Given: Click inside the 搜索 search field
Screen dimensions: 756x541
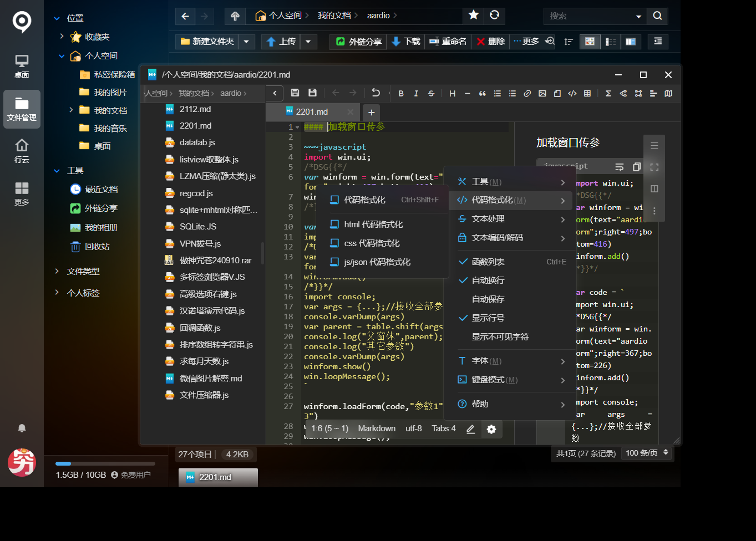Looking at the screenshot, I should click(x=589, y=16).
